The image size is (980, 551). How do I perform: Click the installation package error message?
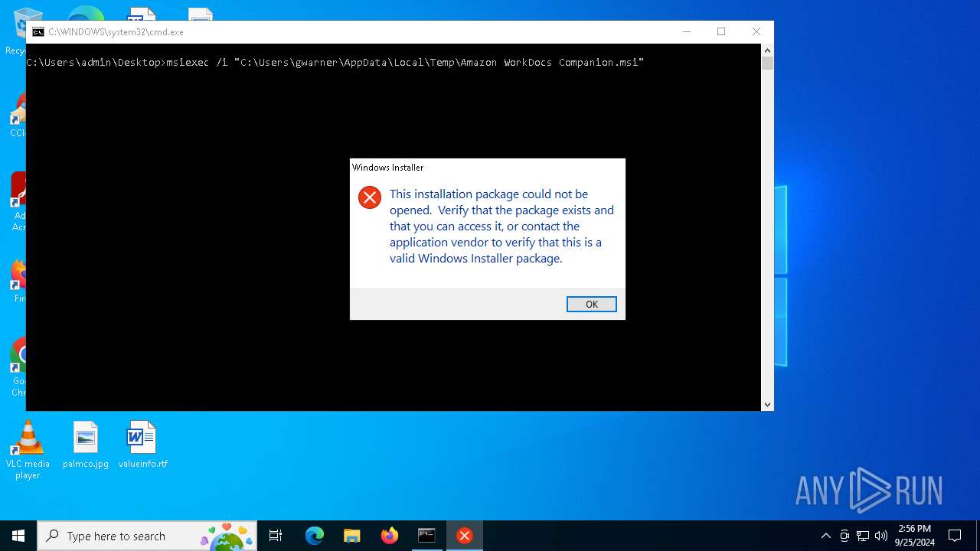[501, 226]
